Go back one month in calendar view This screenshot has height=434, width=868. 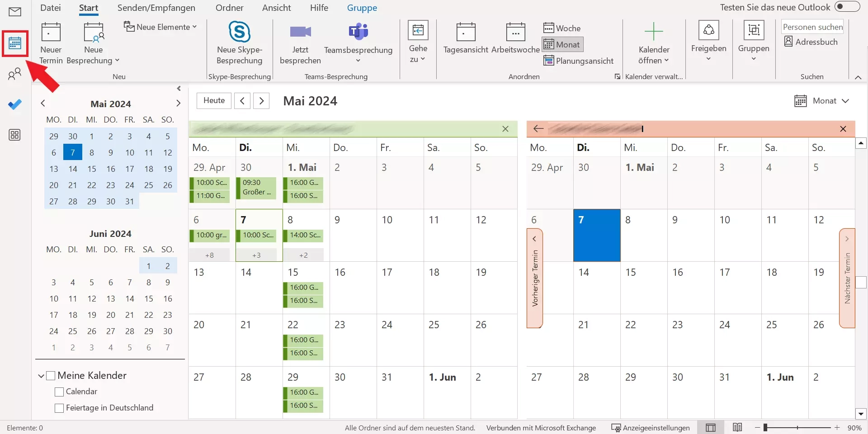pos(242,101)
